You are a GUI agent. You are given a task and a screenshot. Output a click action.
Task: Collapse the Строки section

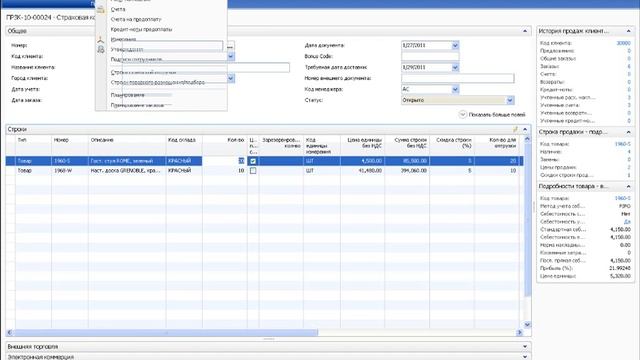(x=525, y=129)
